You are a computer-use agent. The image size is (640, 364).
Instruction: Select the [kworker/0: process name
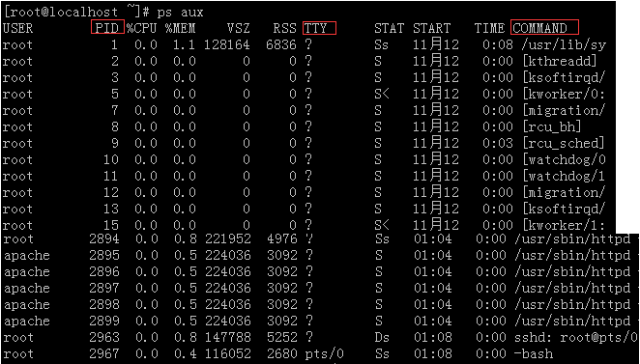coord(564,94)
